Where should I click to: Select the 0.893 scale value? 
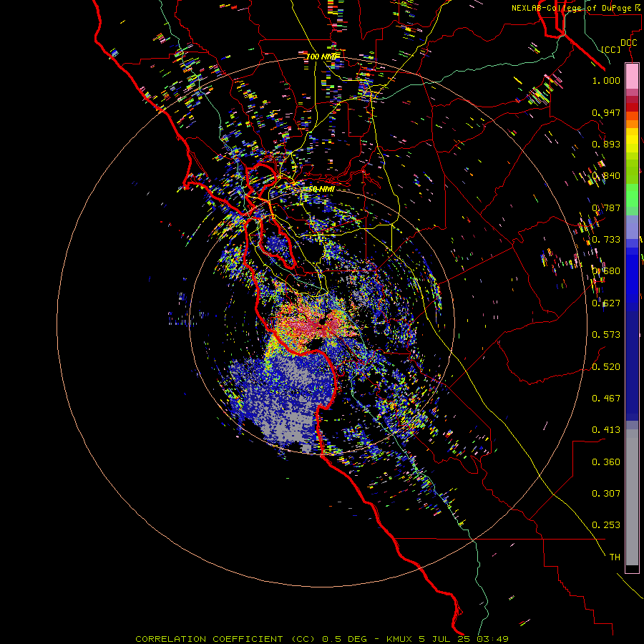click(x=606, y=144)
